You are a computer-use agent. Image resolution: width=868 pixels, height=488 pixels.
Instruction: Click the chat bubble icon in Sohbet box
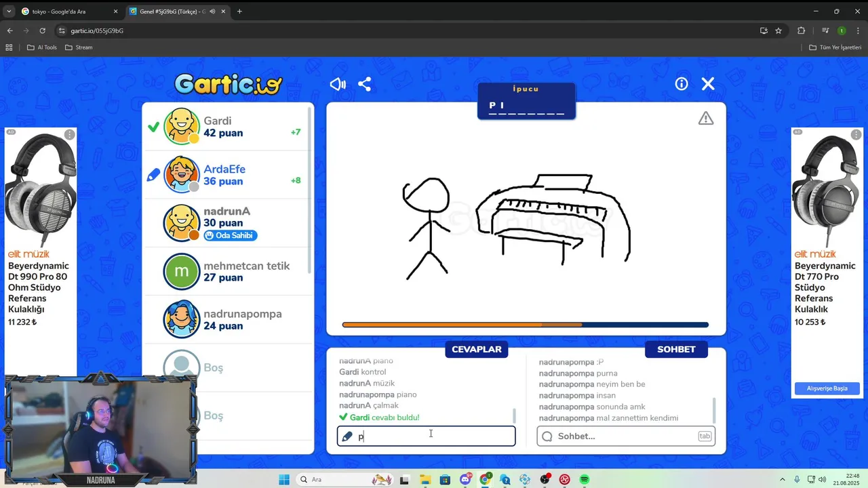pos(547,436)
